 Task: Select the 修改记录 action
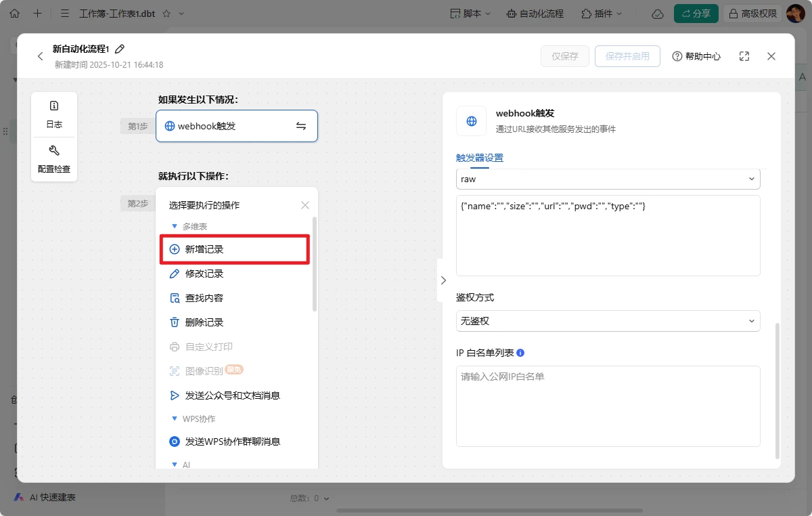click(x=204, y=274)
